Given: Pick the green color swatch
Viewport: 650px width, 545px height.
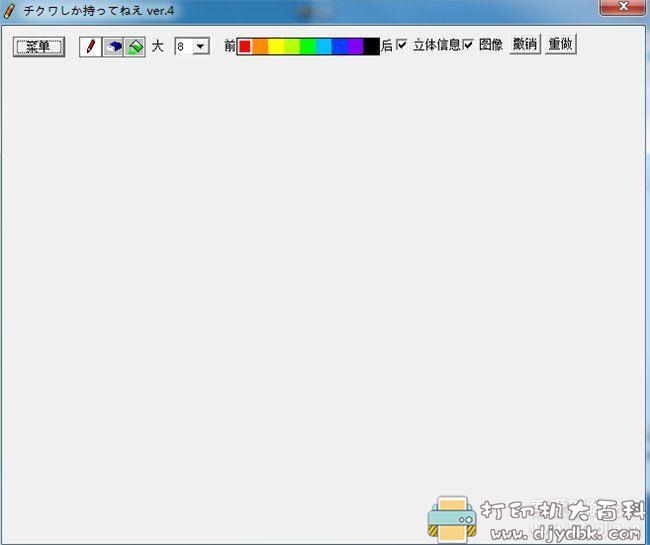Looking at the screenshot, I should (308, 46).
